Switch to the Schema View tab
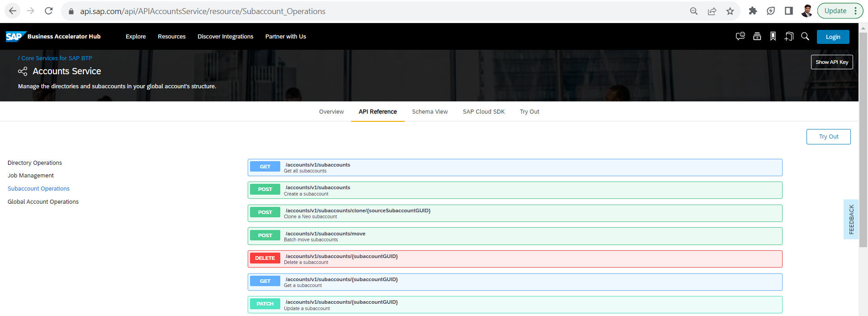 point(429,112)
